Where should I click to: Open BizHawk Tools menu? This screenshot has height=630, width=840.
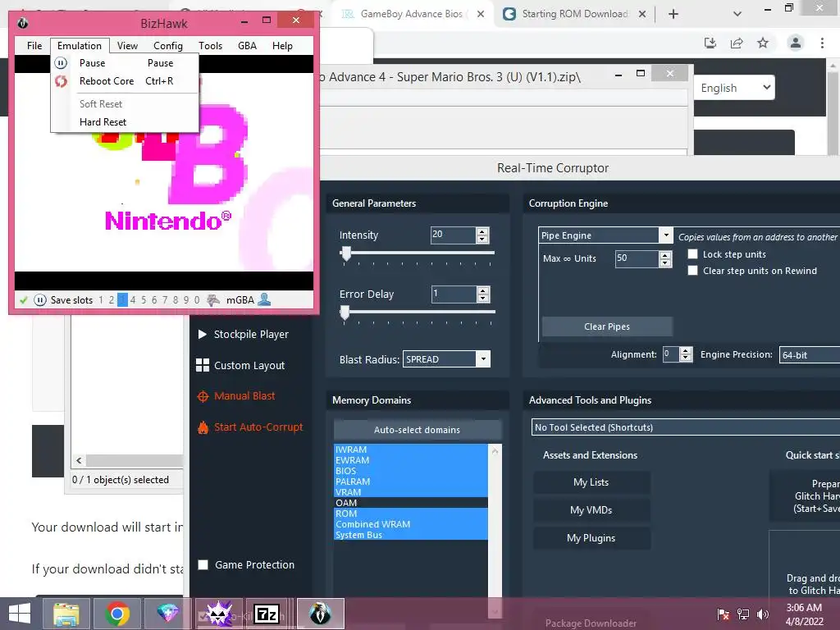[210, 46]
